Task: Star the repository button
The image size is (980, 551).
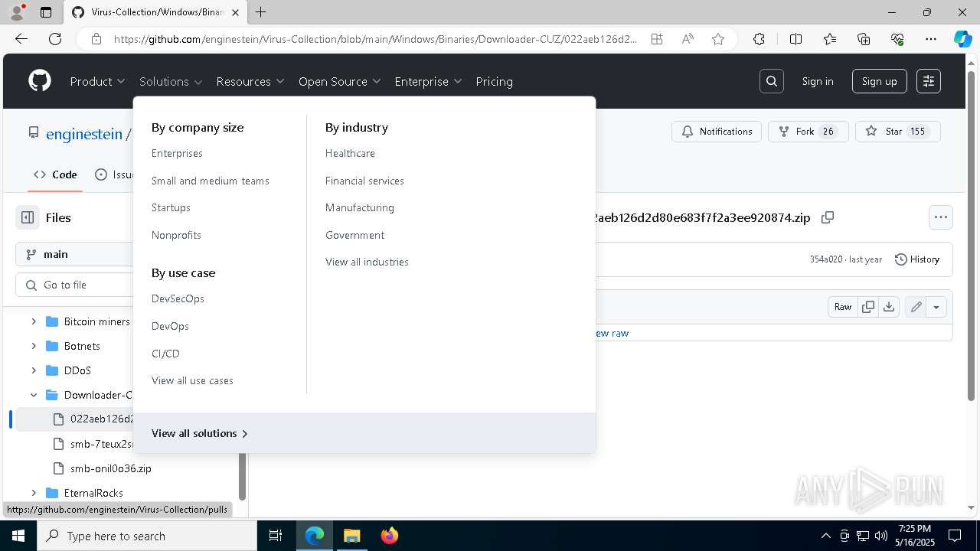Action: [897, 132]
